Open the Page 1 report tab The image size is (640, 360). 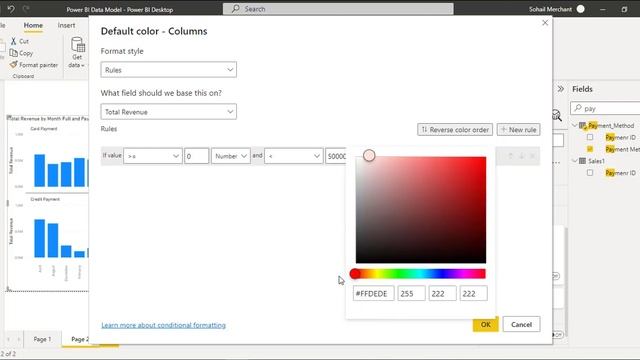[x=42, y=339]
